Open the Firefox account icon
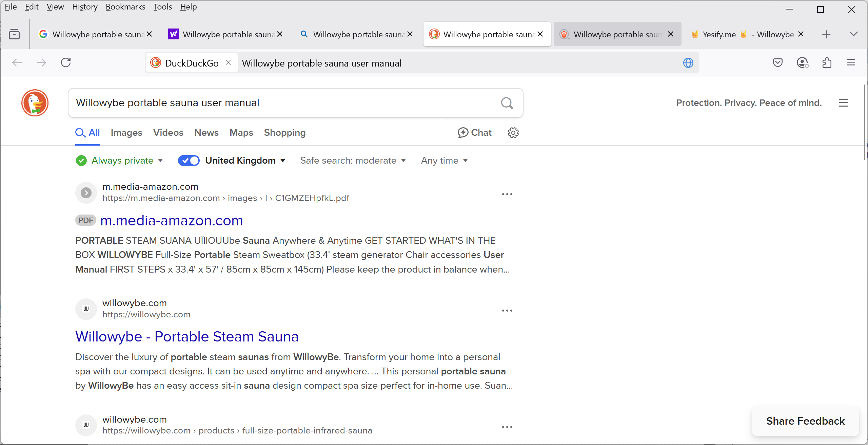The width and height of the screenshot is (868, 445). point(802,63)
